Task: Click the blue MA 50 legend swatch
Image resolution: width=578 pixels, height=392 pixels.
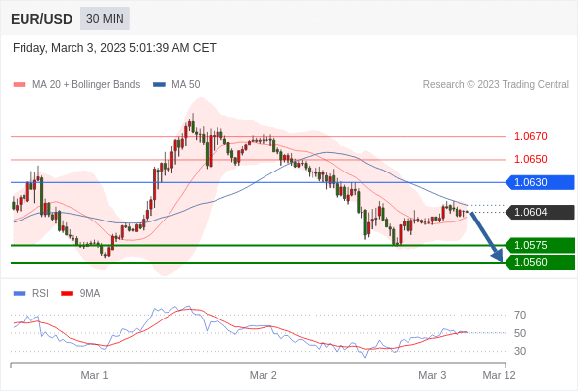Action: 159,85
